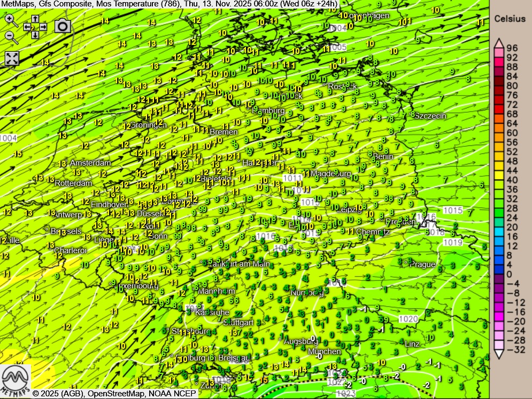The width and height of the screenshot is (532, 399).
Task: Pan the map up with the arrow
Action: pos(35,18)
